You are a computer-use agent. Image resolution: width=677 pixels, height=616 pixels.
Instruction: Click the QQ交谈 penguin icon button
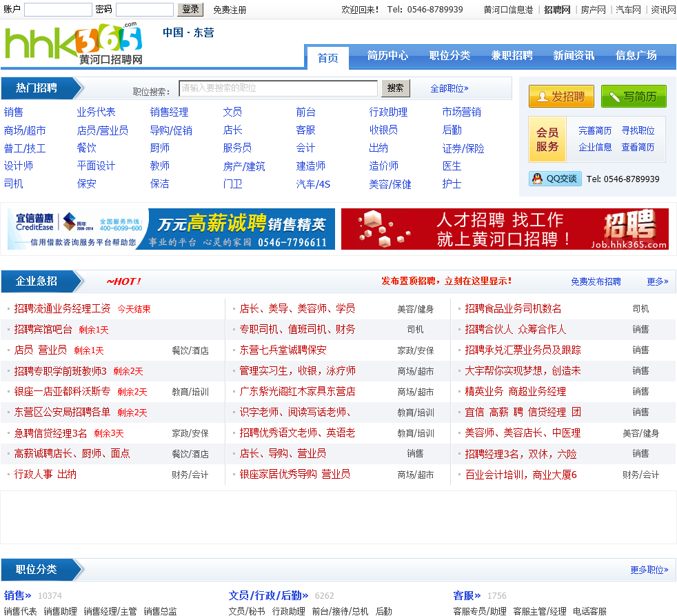tap(555, 179)
